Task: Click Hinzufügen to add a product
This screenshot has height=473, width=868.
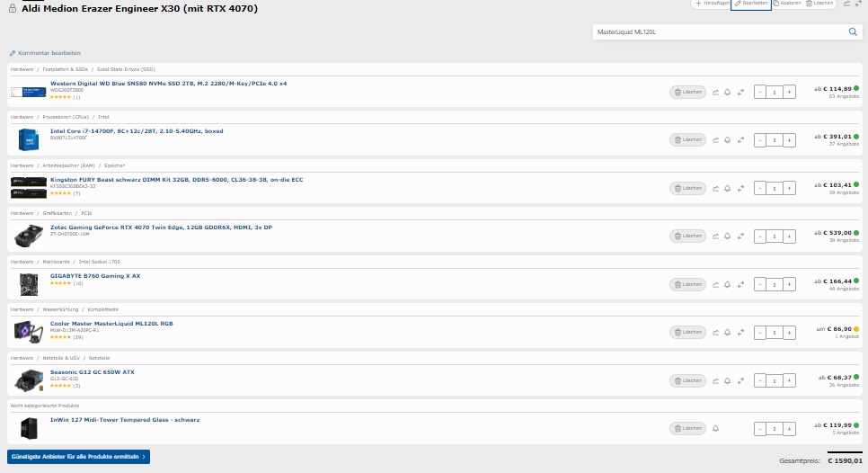Action: click(712, 4)
